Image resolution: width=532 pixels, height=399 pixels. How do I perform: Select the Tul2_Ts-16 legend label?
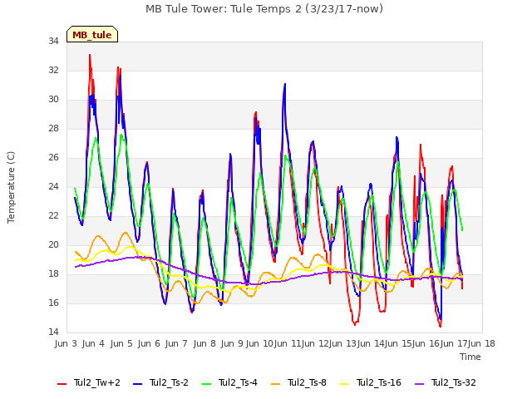(379, 382)
